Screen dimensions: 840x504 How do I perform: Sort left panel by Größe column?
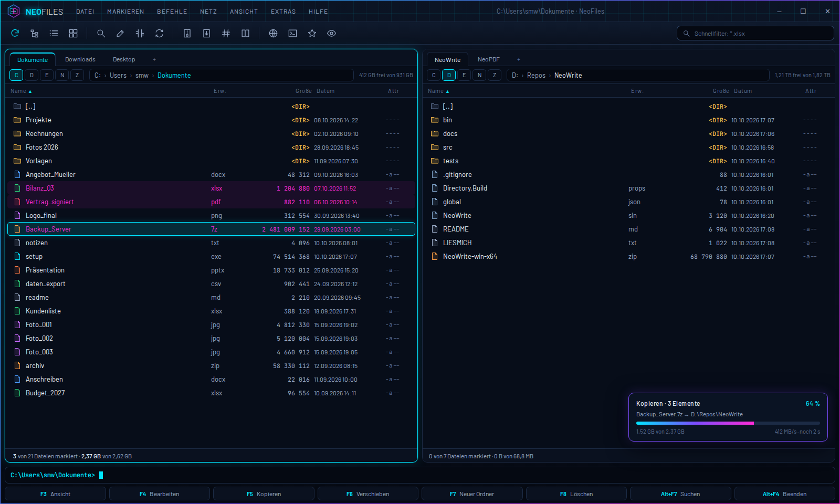[x=303, y=91]
